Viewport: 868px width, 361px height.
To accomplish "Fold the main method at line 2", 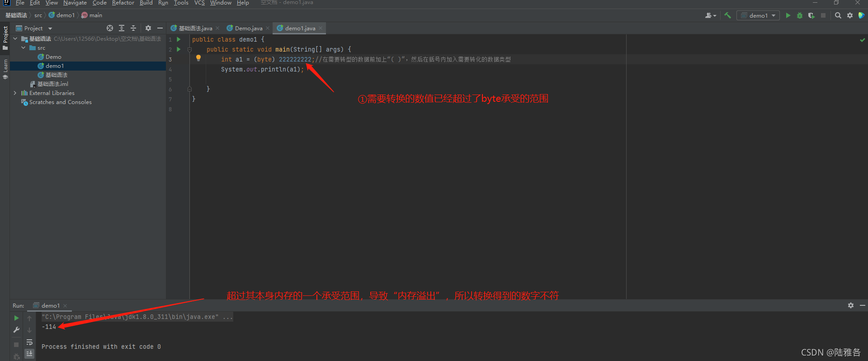I will [x=189, y=49].
